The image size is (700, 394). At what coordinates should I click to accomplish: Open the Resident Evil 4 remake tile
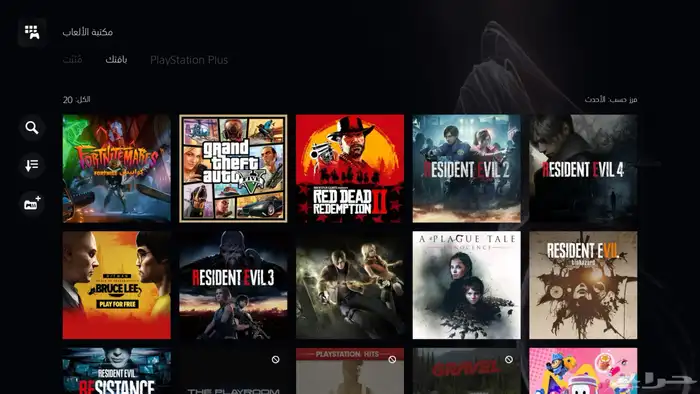583,169
